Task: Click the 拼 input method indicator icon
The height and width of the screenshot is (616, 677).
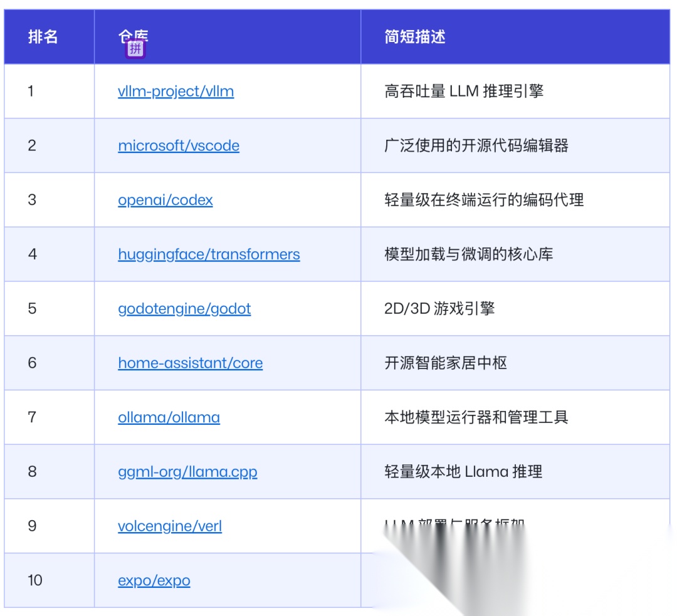Action: click(x=135, y=48)
